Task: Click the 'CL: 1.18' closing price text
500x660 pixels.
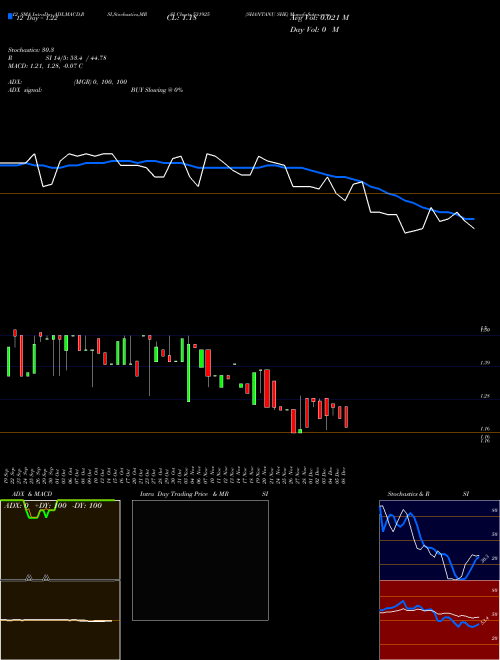Action: coord(181,19)
